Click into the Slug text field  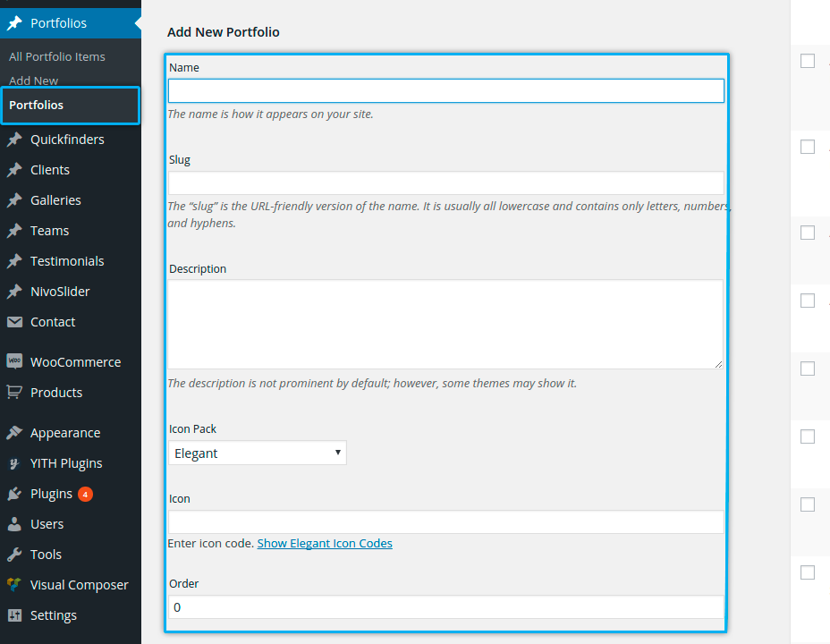[x=445, y=183]
